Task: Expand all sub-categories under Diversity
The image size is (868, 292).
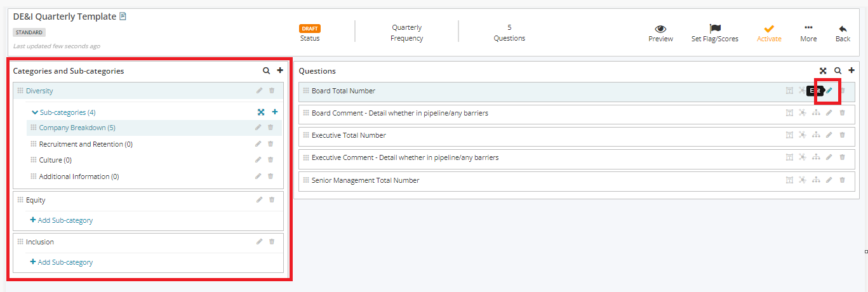Action: [261, 112]
